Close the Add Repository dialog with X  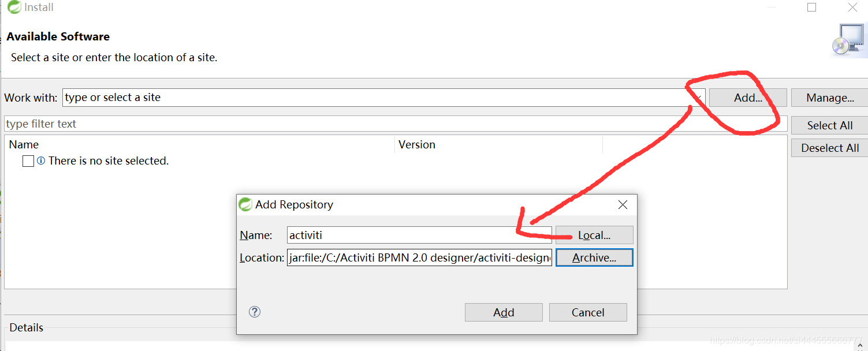tap(623, 204)
